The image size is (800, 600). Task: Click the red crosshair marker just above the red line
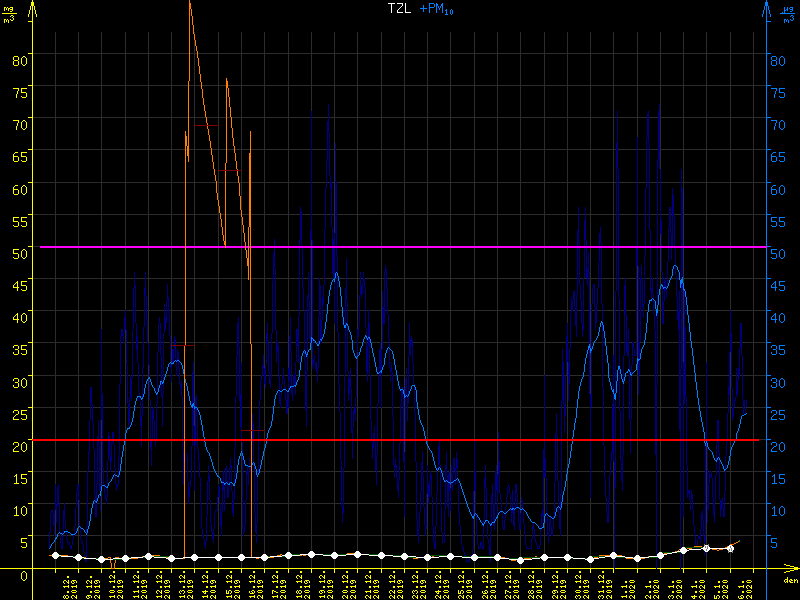[253, 431]
